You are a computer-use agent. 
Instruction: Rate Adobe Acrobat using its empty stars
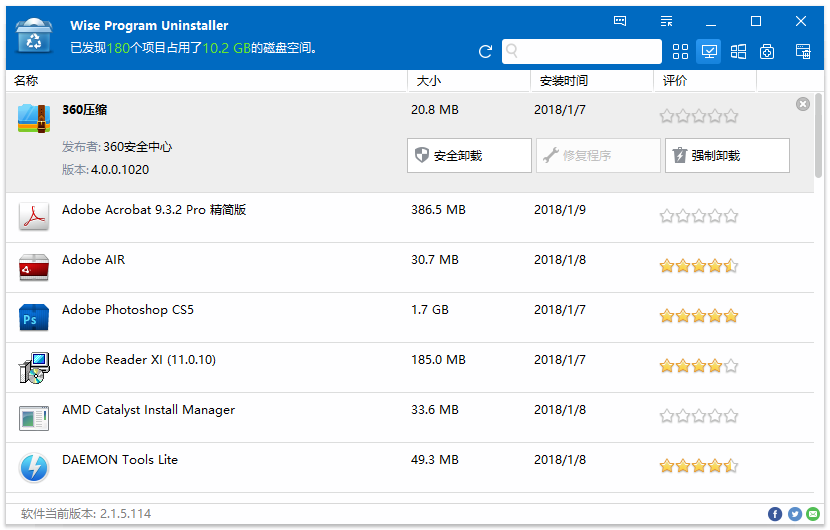point(699,216)
